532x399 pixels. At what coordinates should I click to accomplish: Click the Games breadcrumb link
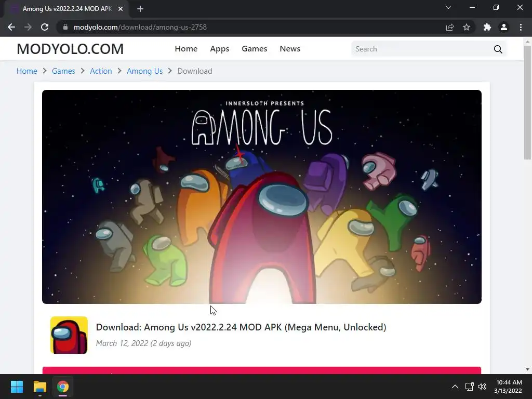(63, 71)
